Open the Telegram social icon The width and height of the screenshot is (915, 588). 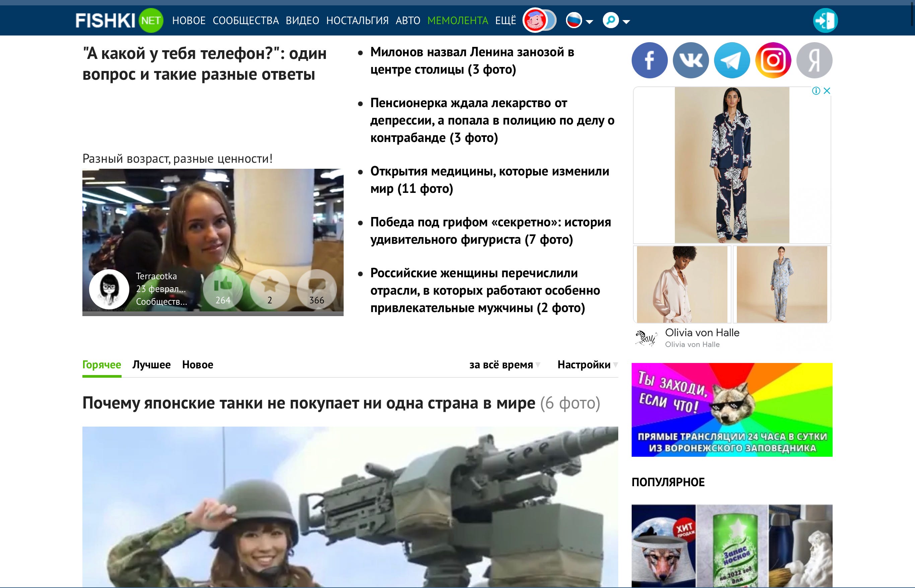pos(732,60)
